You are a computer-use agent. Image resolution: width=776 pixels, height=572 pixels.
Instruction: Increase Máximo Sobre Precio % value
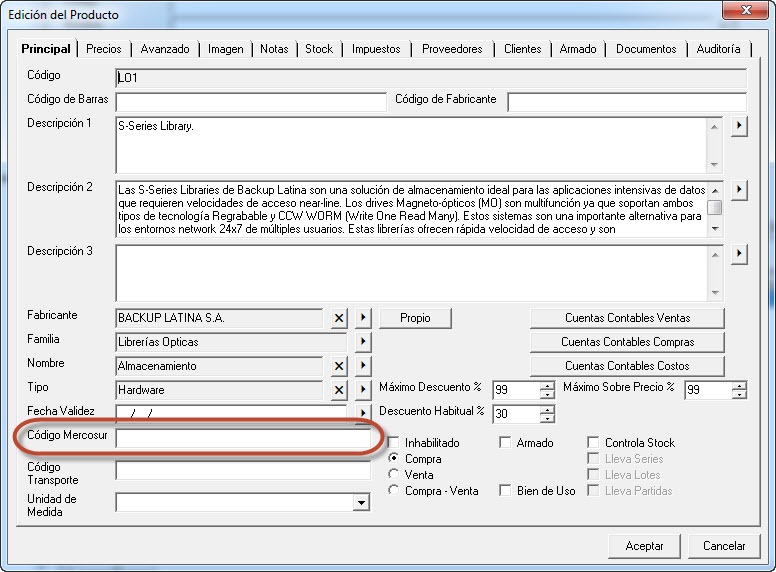click(739, 386)
